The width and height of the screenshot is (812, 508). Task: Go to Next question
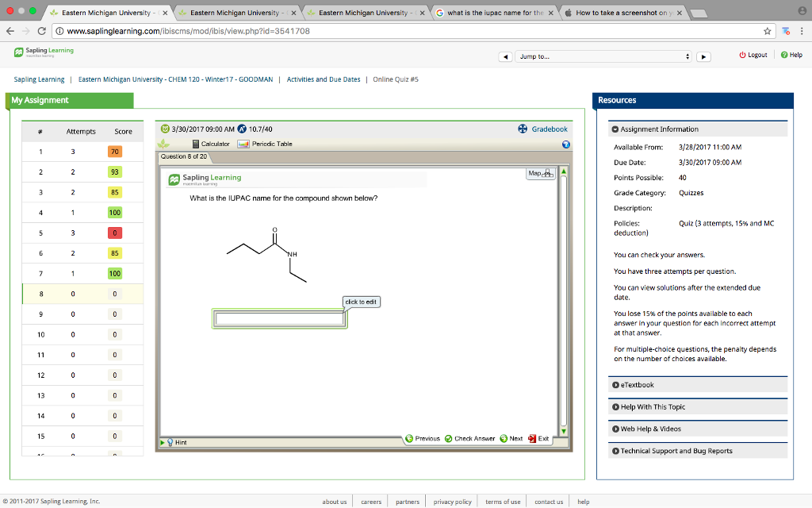click(x=511, y=438)
